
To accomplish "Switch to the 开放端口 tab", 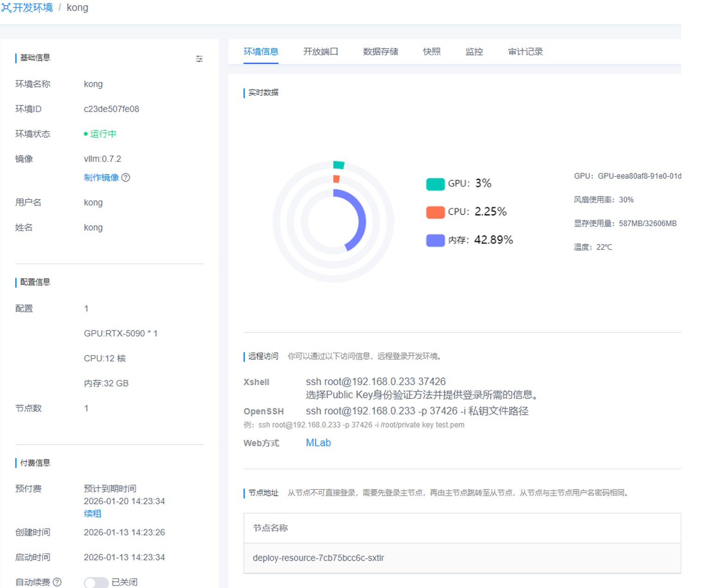I will point(320,52).
